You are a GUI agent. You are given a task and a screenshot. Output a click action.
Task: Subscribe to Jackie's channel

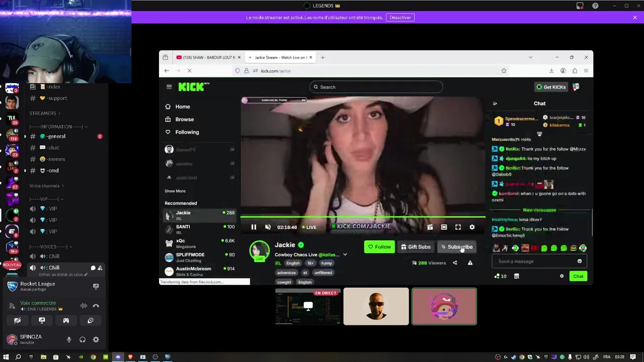tap(457, 247)
